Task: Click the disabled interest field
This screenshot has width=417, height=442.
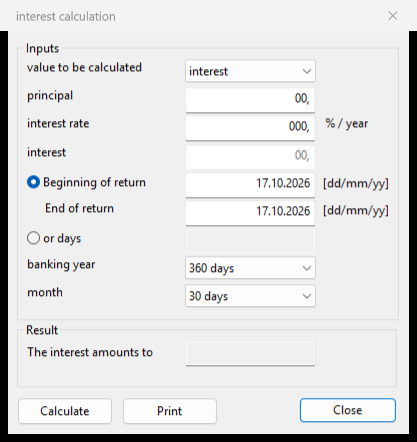Action: tap(250, 156)
